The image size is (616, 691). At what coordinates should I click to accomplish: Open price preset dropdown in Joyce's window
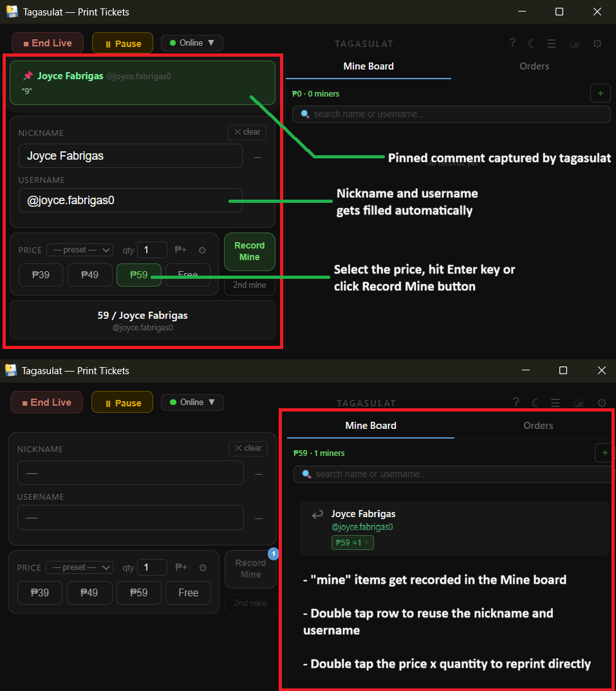[80, 250]
